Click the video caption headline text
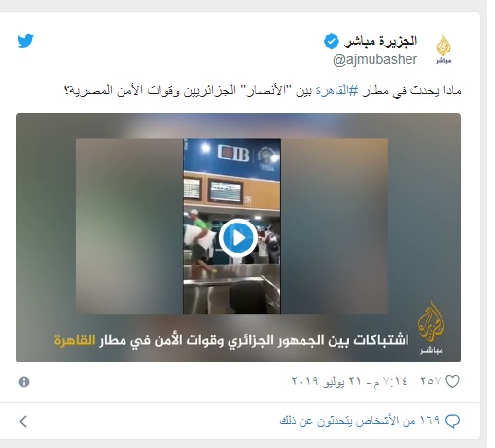 coord(231,340)
